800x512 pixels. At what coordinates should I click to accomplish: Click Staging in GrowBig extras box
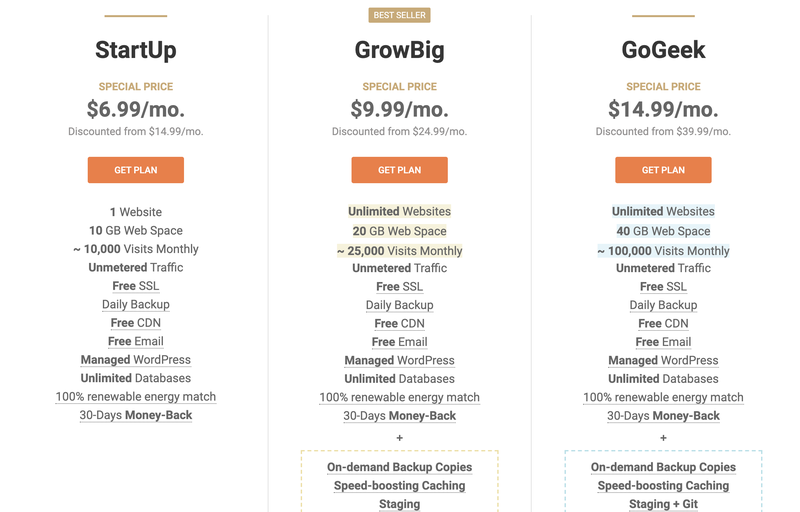399,504
